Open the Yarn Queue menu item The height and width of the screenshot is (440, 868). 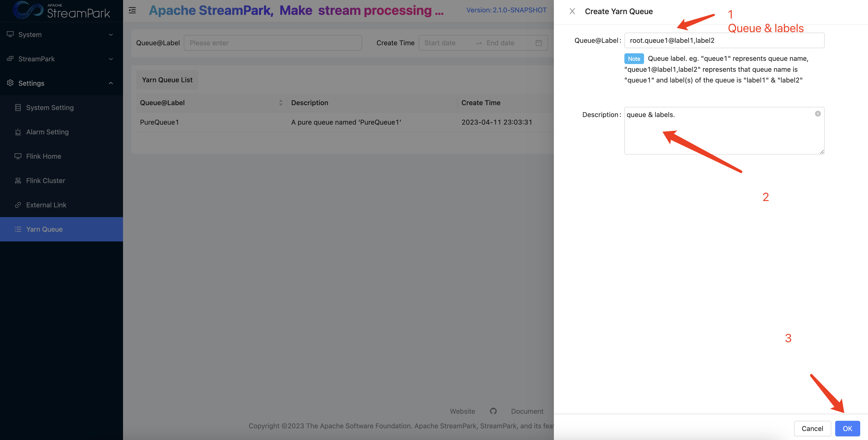(44, 229)
